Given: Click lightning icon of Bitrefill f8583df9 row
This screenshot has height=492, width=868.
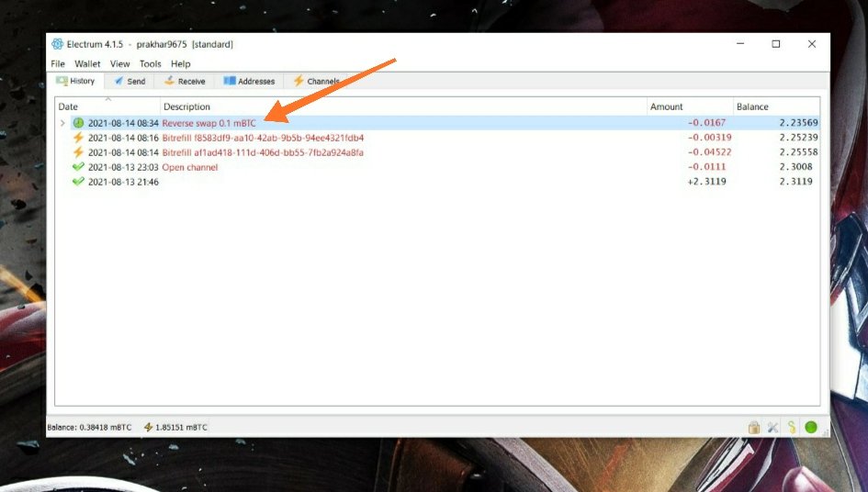Looking at the screenshot, I should (79, 138).
